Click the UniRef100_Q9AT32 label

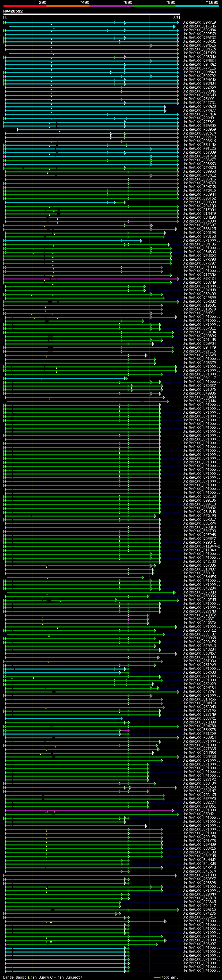coord(199,38)
